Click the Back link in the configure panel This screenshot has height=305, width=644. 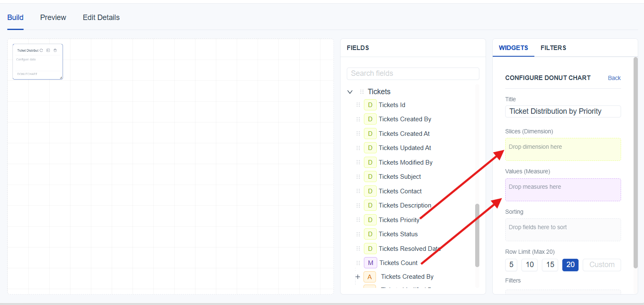pos(614,78)
